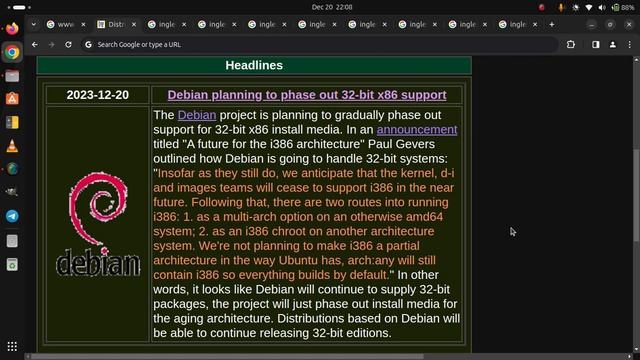Click the red recording indicator in top bar
Screen dimensions: 640x360
tap(542, 7)
